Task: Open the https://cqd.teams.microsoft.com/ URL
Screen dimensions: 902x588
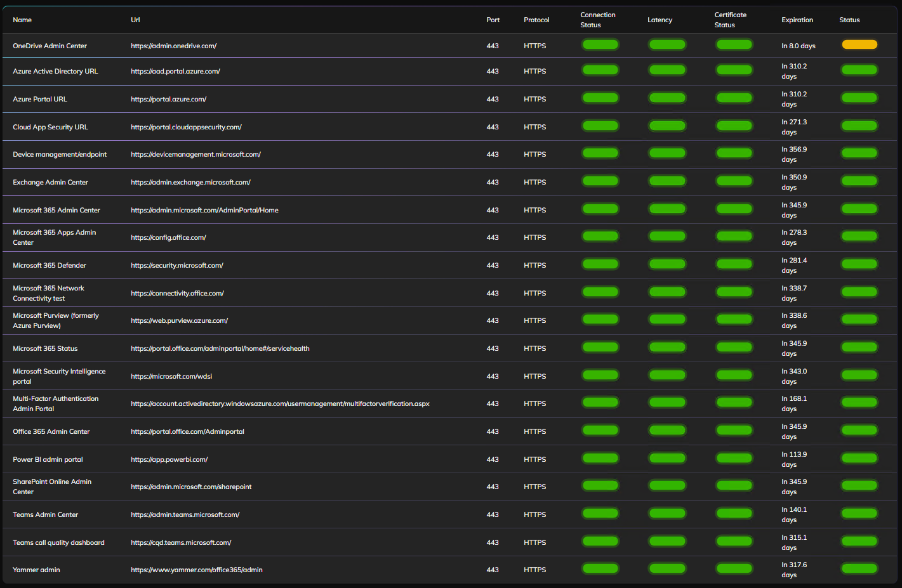Action: 182,542
